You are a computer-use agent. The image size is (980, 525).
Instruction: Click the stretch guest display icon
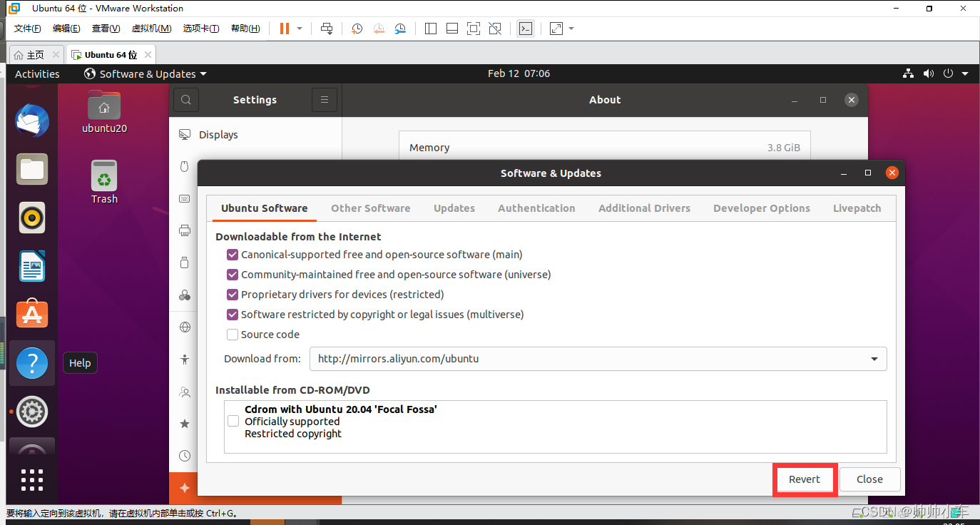[556, 29]
